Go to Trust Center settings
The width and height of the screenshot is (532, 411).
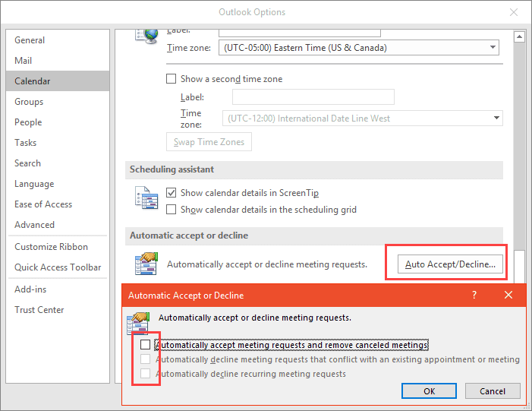(39, 310)
